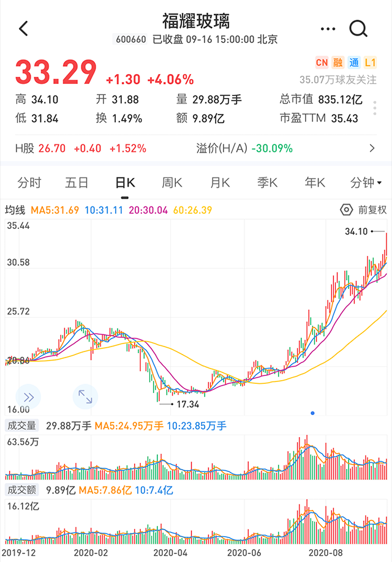Switch indicator via 成交量 label

point(22,426)
